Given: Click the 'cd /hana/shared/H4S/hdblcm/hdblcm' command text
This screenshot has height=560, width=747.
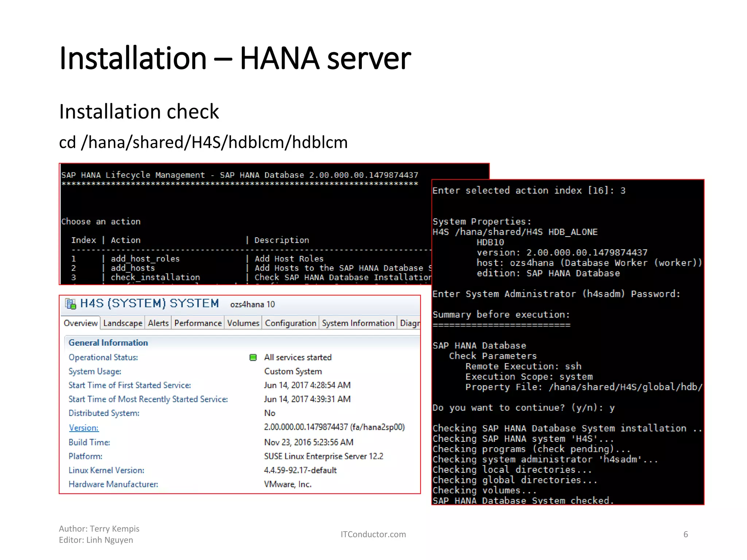Looking at the screenshot, I should (x=203, y=142).
